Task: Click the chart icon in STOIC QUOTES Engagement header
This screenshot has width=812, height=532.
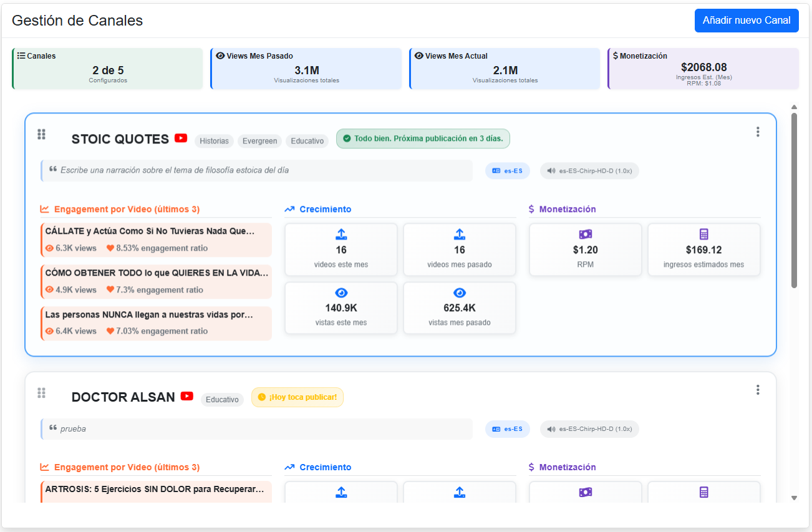Action: 45,209
